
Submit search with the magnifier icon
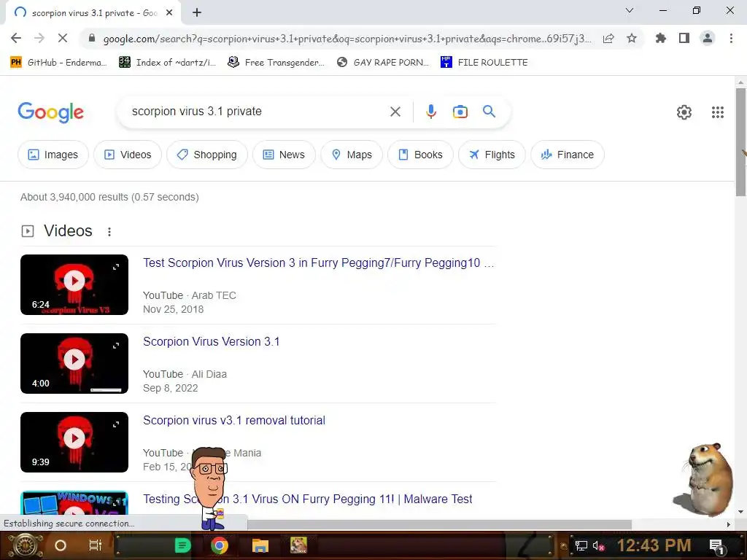point(489,112)
